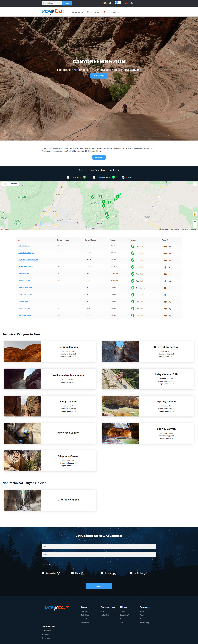
Task: Click non-technical icon in Orderville Canyon row
Action: tap(133, 288)
